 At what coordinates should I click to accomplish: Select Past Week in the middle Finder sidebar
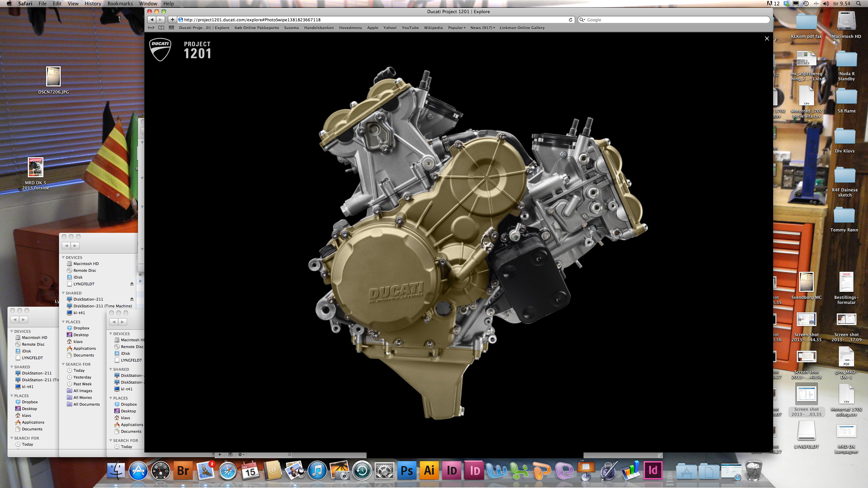coord(82,384)
